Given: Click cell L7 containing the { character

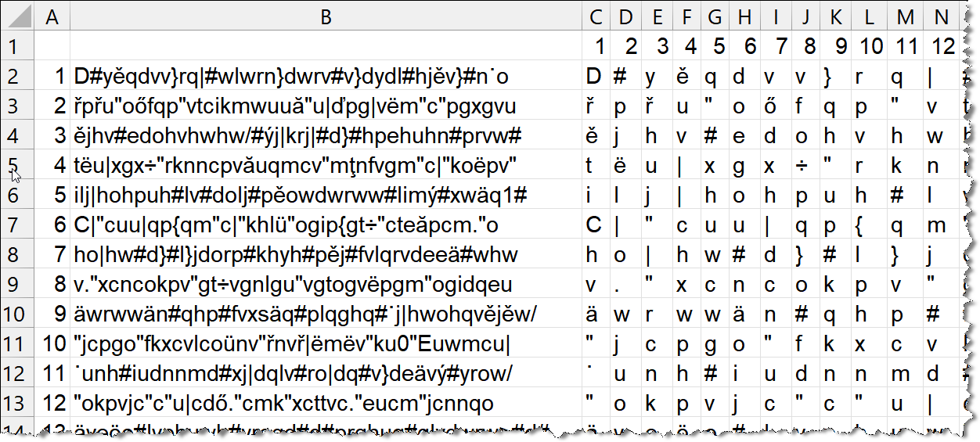Looking at the screenshot, I should 870,225.
